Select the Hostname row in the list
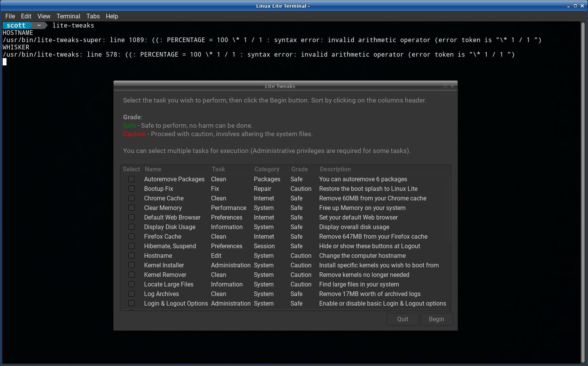This screenshot has width=588, height=366. (158, 255)
